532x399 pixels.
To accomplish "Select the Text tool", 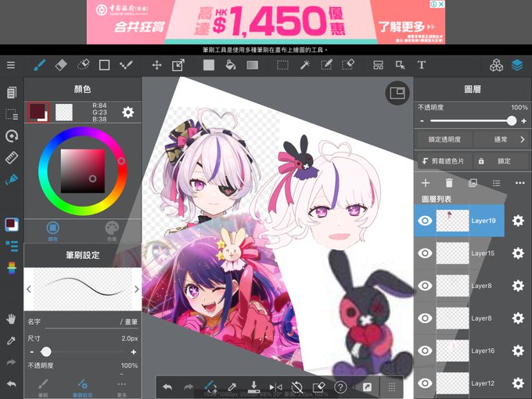I will click(422, 65).
